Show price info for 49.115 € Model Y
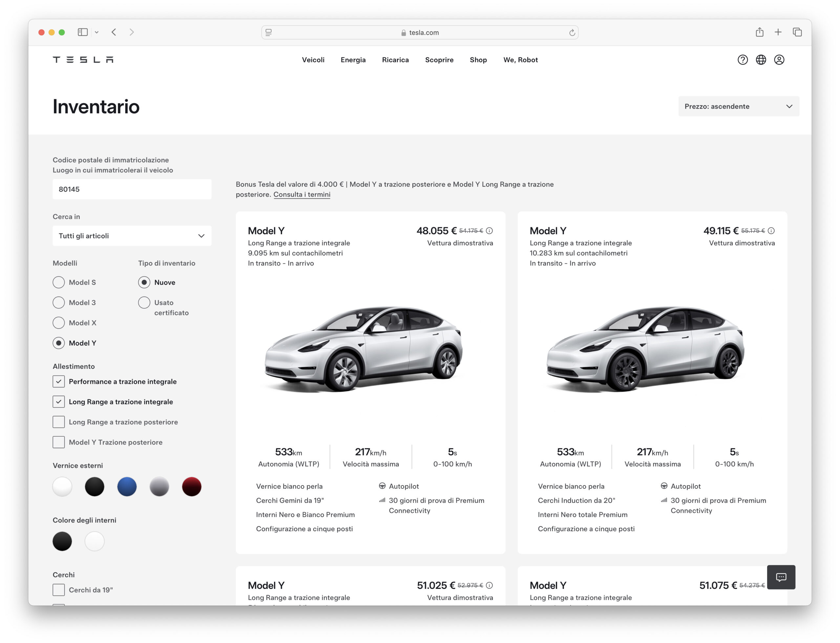This screenshot has height=643, width=840. 771,231
